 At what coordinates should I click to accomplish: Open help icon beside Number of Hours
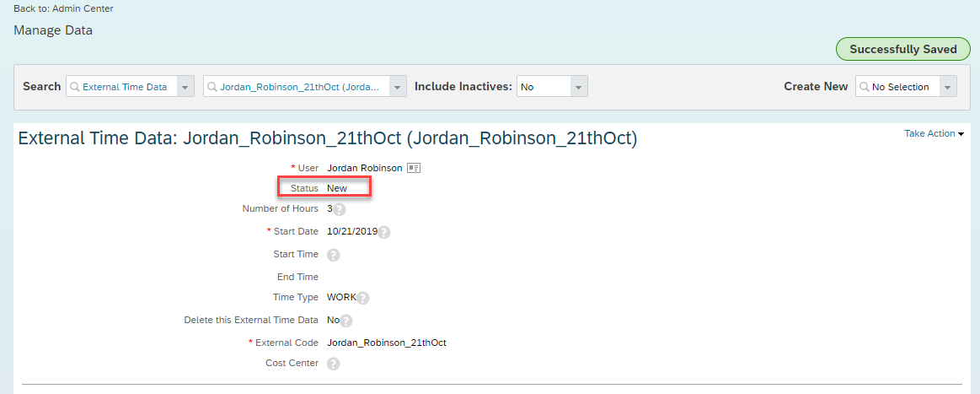(x=340, y=209)
